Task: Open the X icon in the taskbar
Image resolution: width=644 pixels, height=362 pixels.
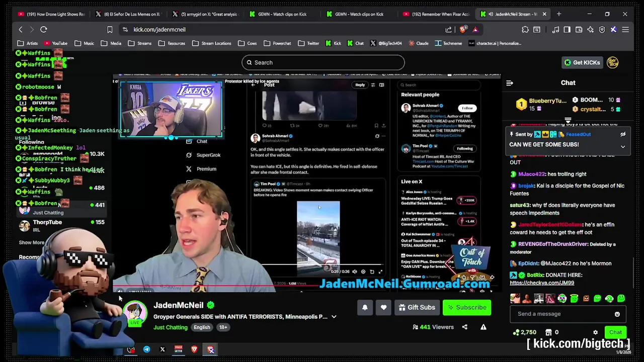Action: [x=163, y=349]
